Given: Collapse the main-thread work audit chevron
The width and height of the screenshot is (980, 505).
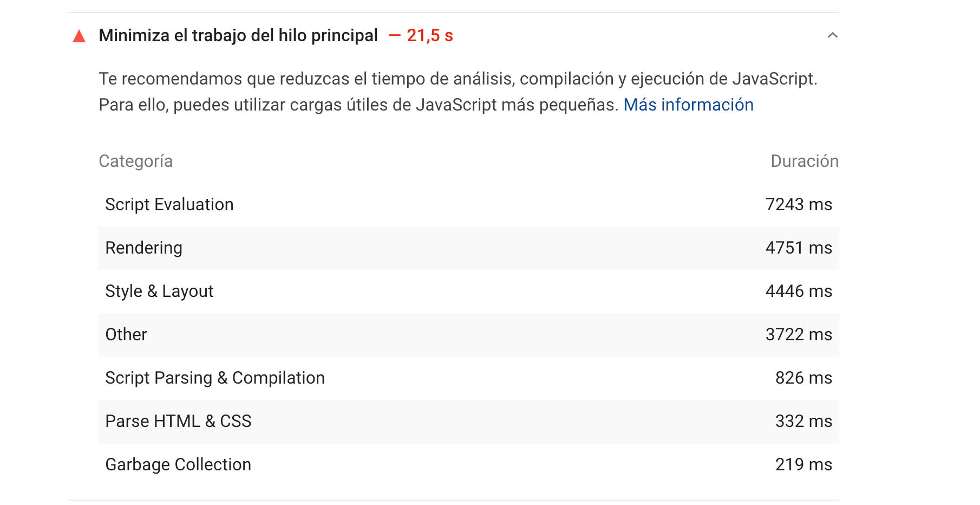Looking at the screenshot, I should click(x=833, y=35).
